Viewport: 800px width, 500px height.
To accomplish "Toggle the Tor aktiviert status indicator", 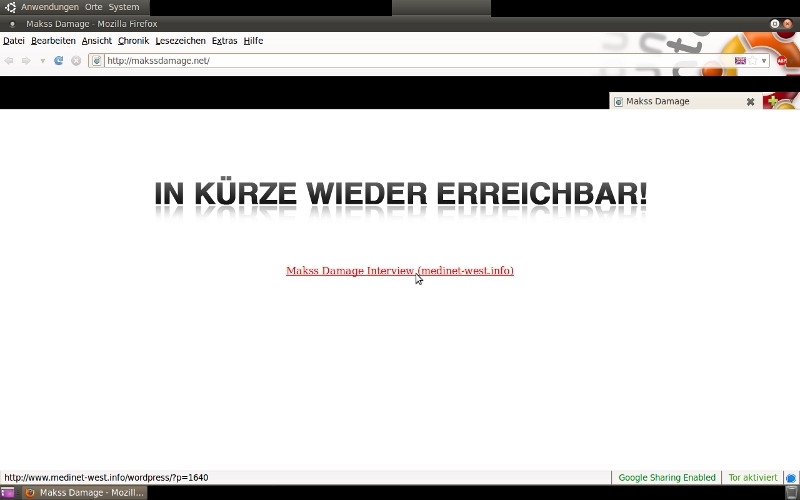I will (x=753, y=478).
